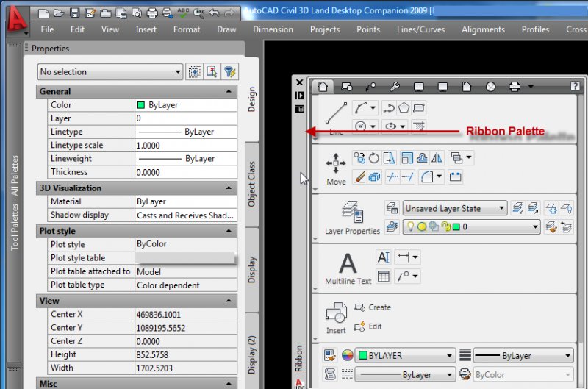Select the Mirror tool icon
This screenshot has height=389, width=588.
(x=437, y=158)
